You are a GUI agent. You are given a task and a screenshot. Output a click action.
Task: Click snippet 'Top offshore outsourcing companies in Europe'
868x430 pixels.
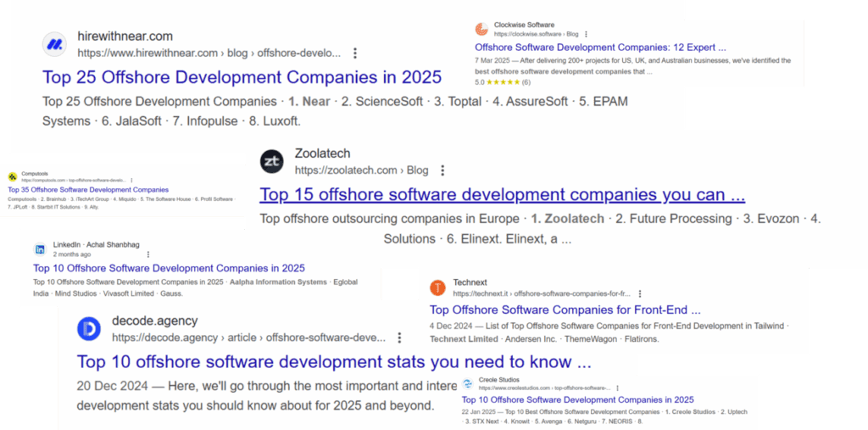point(540,229)
